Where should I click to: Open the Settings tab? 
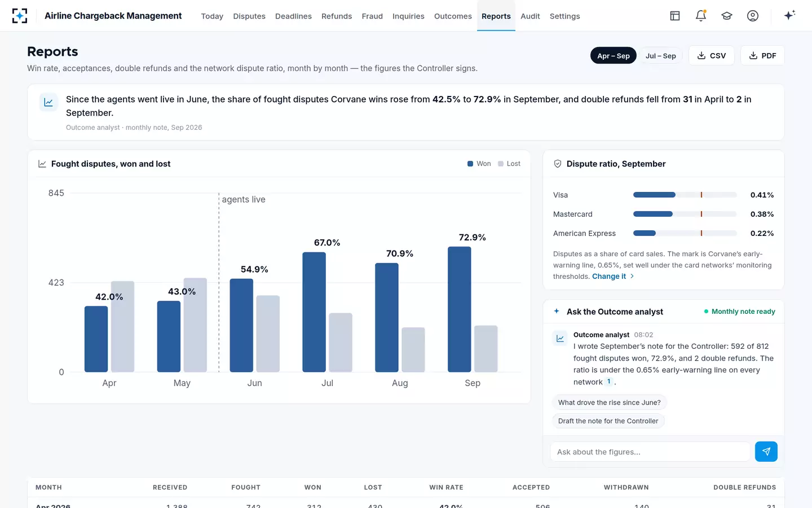point(565,16)
